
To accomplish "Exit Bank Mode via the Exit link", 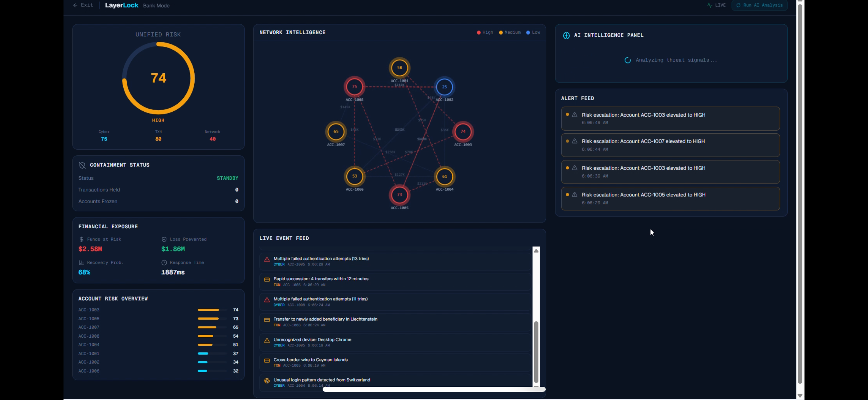I will 83,5.
